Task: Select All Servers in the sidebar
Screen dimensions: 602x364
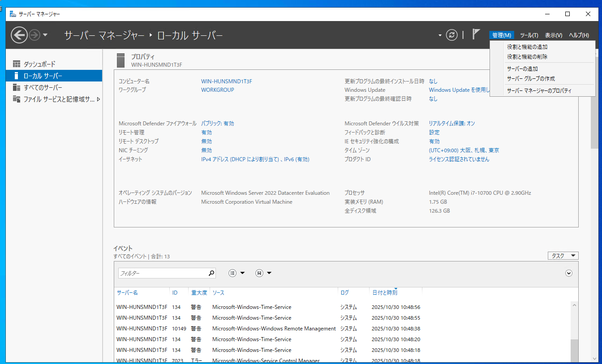Action: pyautogui.click(x=43, y=88)
